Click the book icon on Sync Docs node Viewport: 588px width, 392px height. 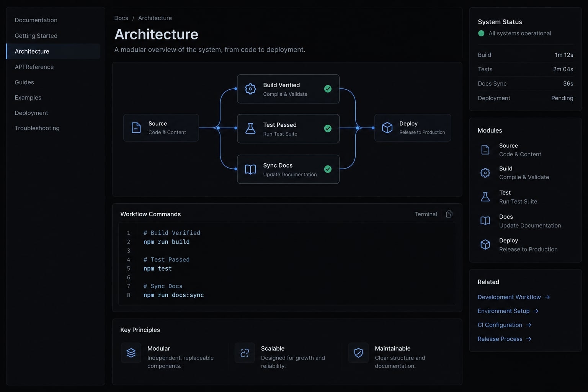click(250, 169)
